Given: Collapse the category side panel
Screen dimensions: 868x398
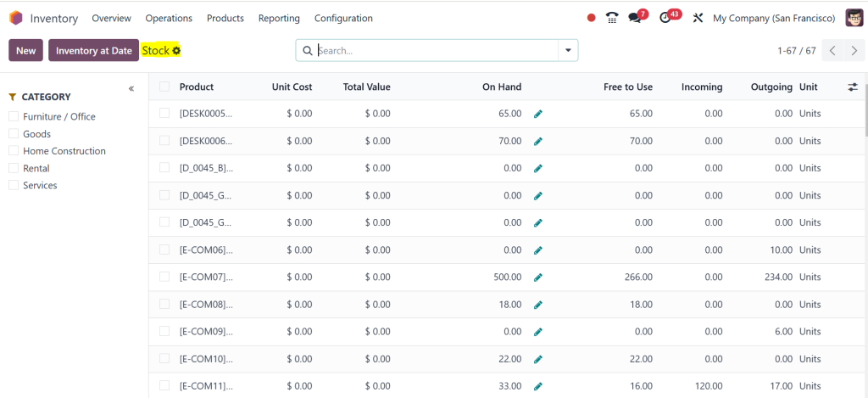Looking at the screenshot, I should [x=131, y=89].
